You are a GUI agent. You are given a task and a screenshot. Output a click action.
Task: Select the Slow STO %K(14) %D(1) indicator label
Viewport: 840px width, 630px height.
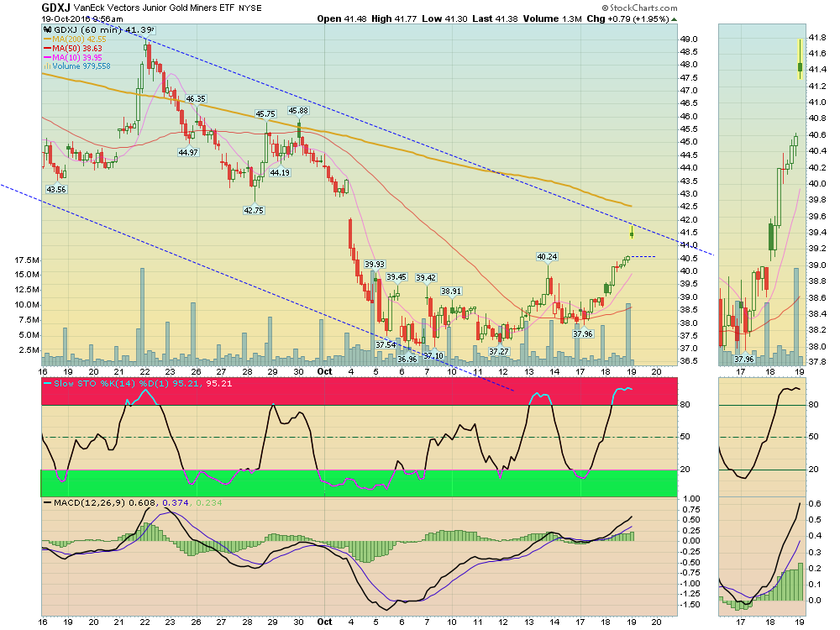138,384
